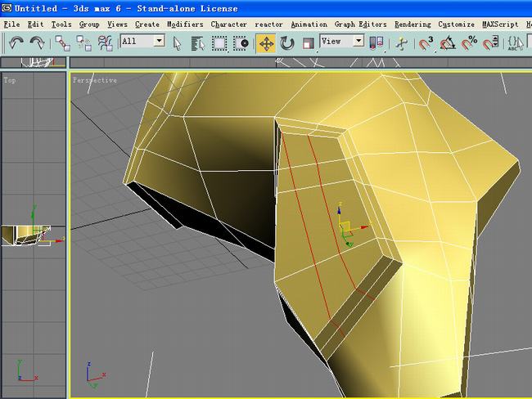Screen dimensions: 532x399
Task: Activate the Select Object arrow tool
Action: point(177,43)
